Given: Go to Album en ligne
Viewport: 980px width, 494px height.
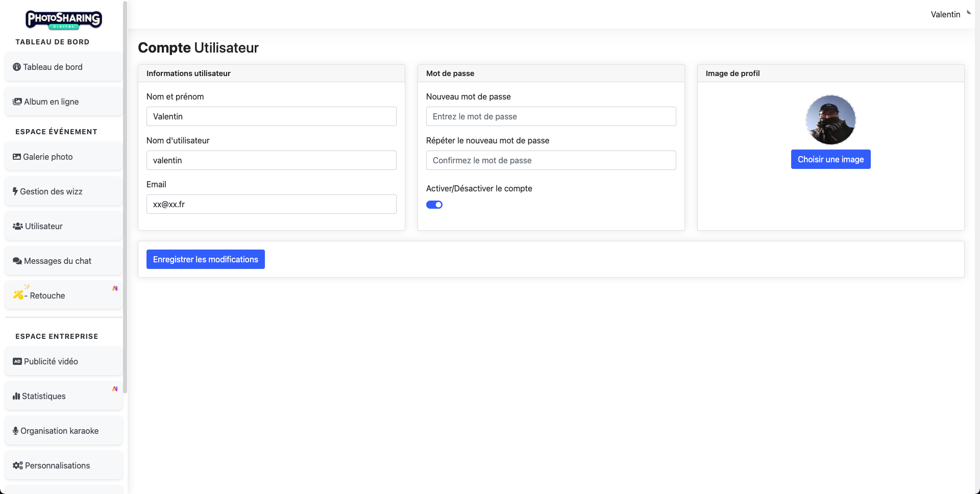Looking at the screenshot, I should [x=64, y=102].
